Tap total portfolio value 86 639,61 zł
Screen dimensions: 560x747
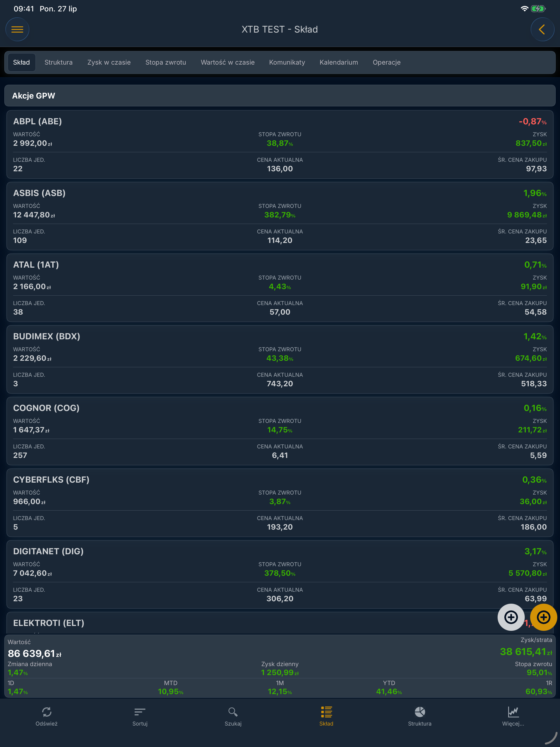34,653
